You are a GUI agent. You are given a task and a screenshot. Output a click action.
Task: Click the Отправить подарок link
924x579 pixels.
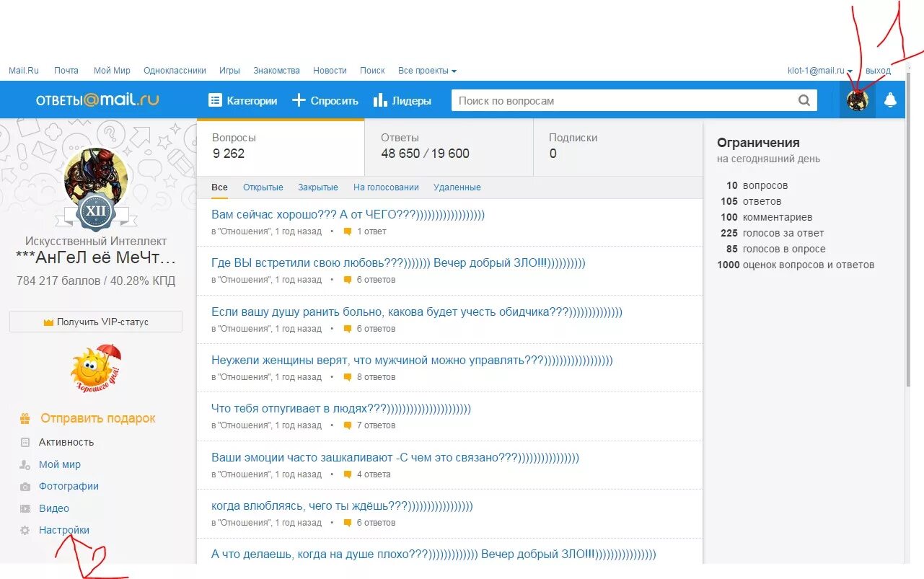point(98,418)
